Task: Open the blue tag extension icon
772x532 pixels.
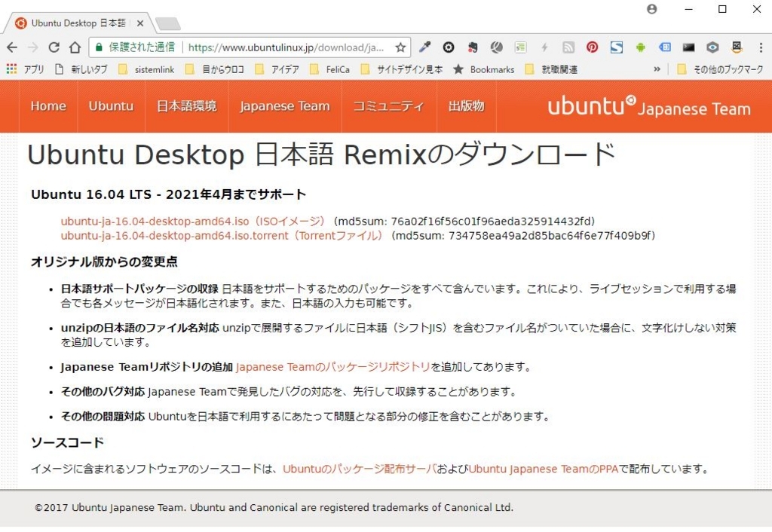Action: click(x=665, y=47)
